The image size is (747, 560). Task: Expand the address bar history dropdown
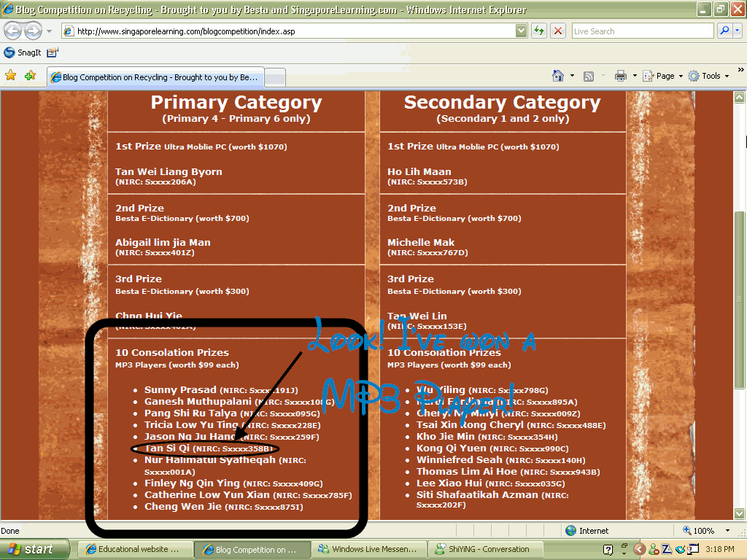point(522,31)
